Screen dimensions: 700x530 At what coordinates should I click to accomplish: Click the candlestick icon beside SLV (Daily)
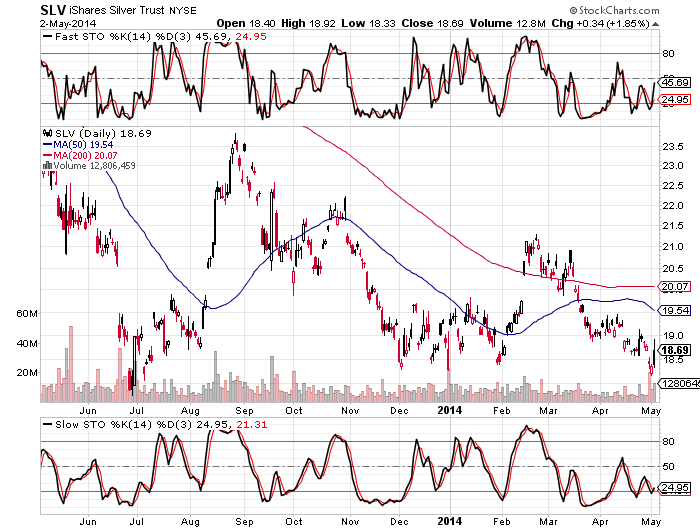[x=47, y=133]
